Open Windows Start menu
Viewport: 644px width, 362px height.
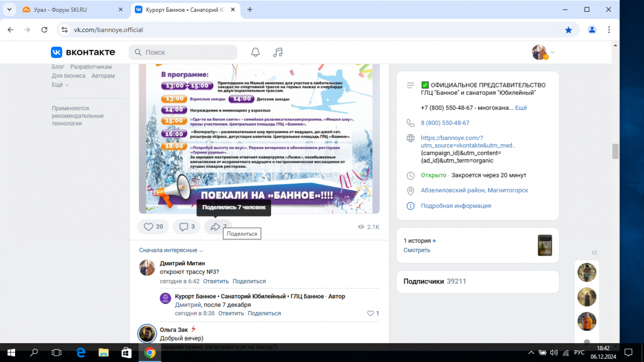pyautogui.click(x=11, y=352)
